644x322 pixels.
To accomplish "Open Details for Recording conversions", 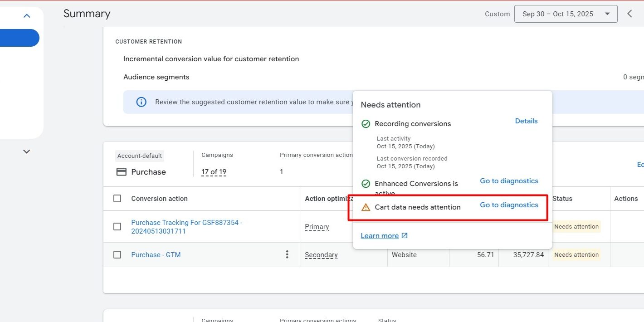I will tap(526, 121).
